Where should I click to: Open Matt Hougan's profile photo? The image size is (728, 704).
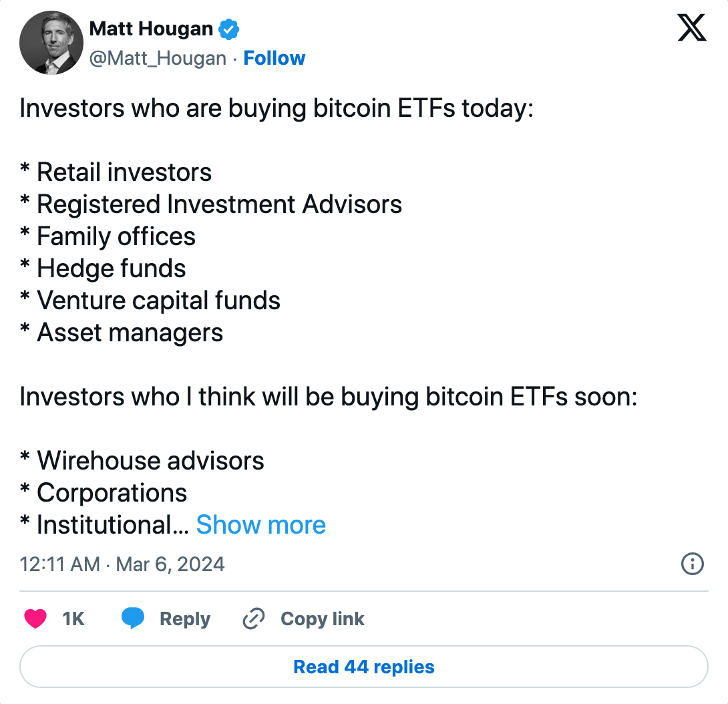tap(51, 43)
